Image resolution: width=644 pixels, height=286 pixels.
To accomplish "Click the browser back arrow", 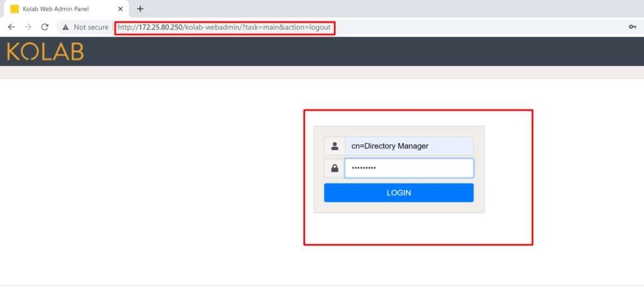I will tap(11, 27).
